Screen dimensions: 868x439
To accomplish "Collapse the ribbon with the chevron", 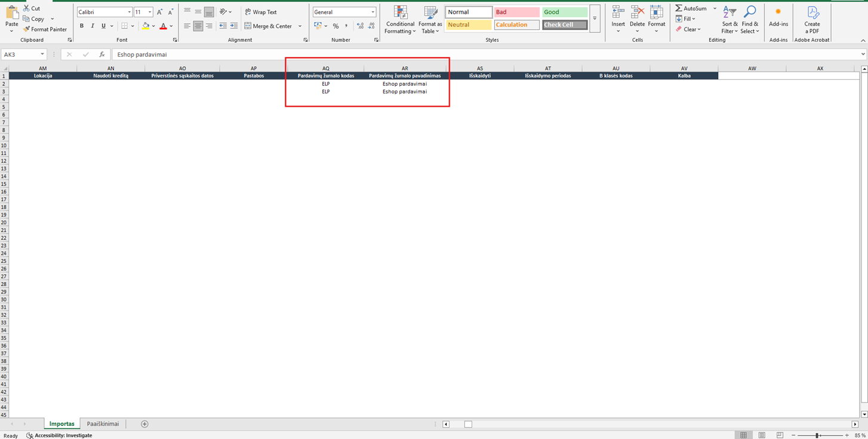I will click(x=862, y=40).
